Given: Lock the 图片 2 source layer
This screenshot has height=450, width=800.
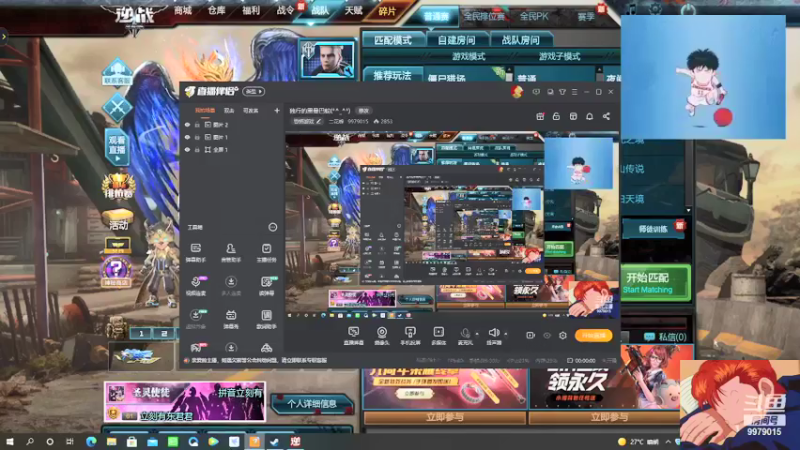Looking at the screenshot, I should pyautogui.click(x=197, y=124).
